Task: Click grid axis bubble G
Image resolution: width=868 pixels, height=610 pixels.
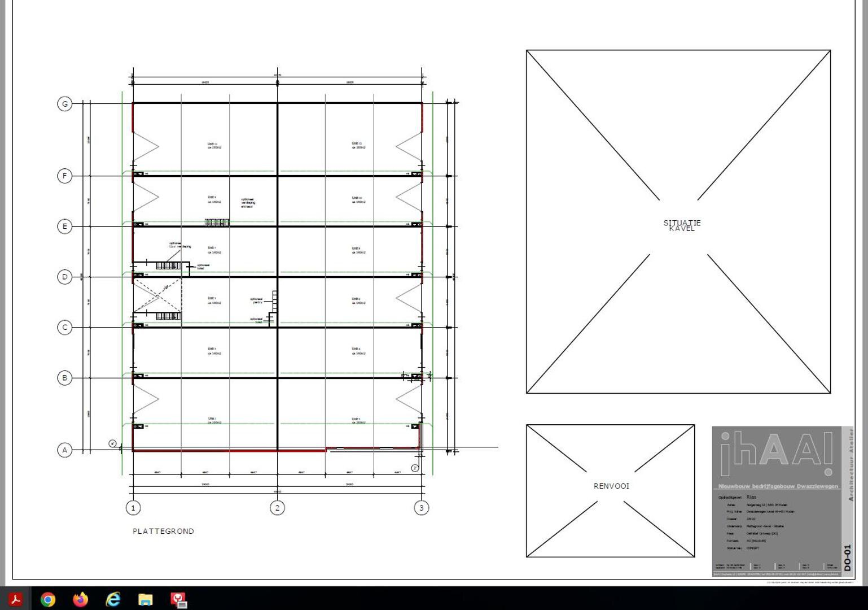Action: point(65,103)
